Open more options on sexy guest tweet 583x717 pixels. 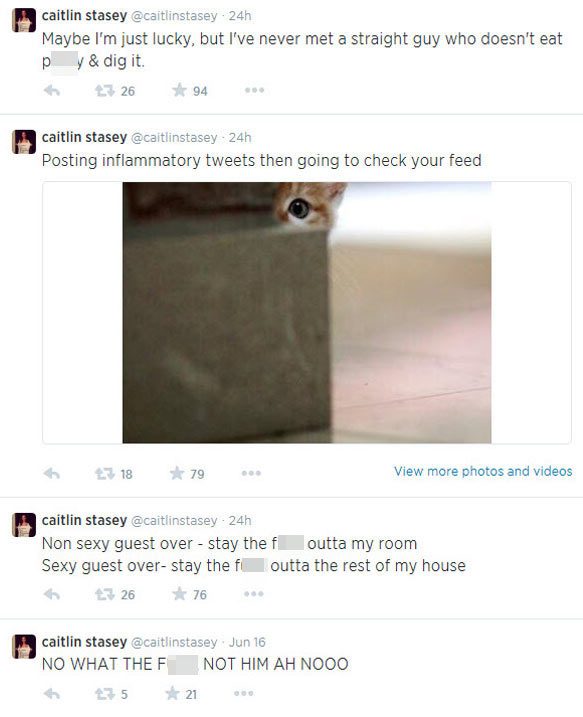tap(254, 594)
